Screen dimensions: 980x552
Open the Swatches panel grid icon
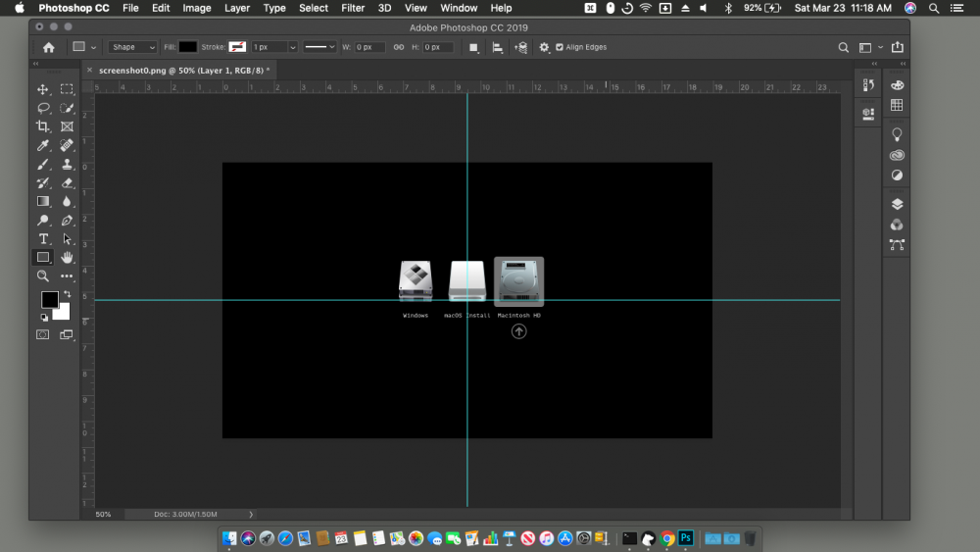[x=897, y=105]
